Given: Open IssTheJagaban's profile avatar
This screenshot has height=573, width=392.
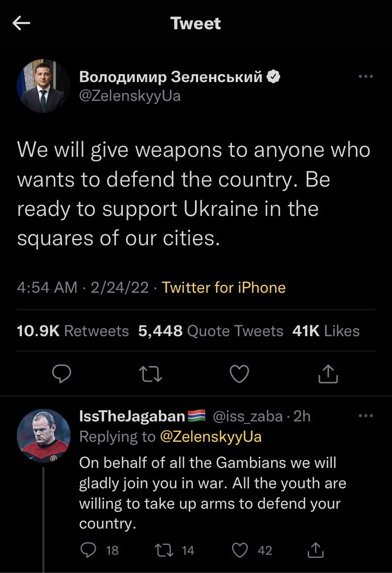Looking at the screenshot, I should (43, 436).
